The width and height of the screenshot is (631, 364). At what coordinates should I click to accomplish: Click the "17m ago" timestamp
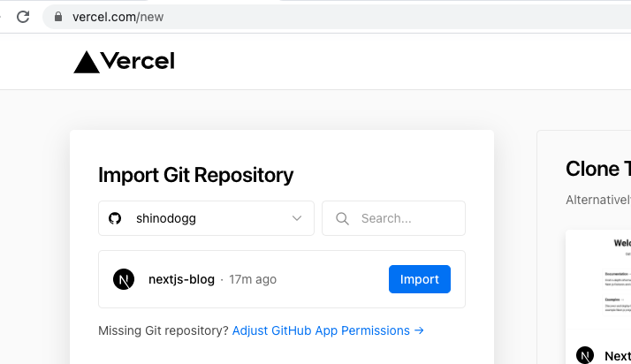click(x=253, y=279)
